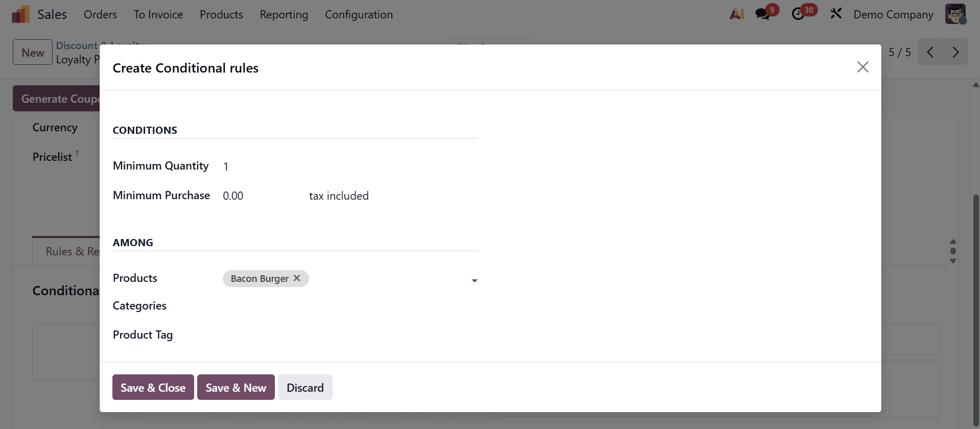Click the Product Tag input field
980x429 pixels.
coord(350,335)
